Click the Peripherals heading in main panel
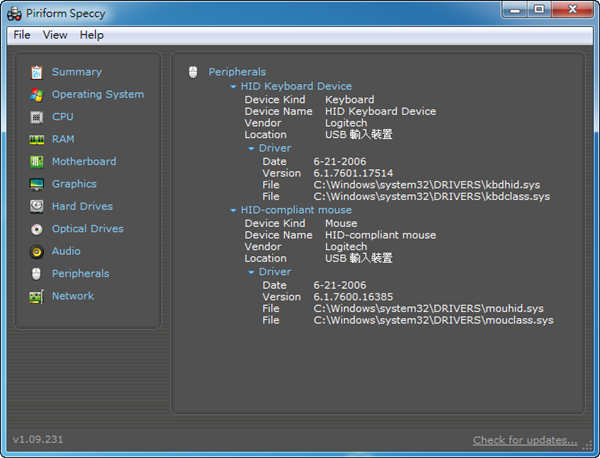The width and height of the screenshot is (600, 458). 237,72
